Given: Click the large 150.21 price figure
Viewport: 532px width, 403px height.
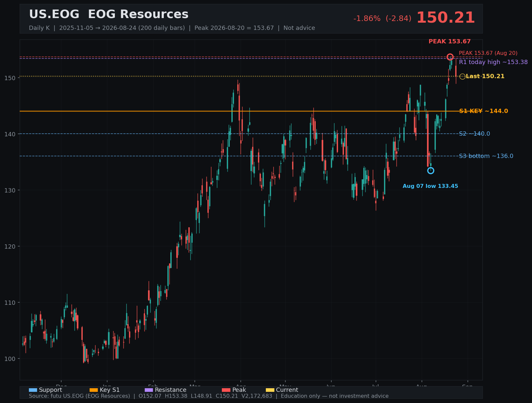Looking at the screenshot, I should [446, 18].
